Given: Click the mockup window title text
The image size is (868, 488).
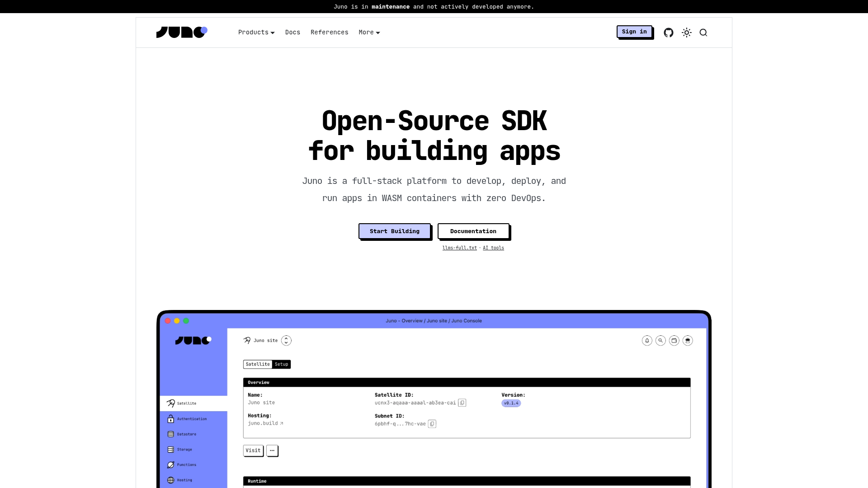Looking at the screenshot, I should [434, 321].
